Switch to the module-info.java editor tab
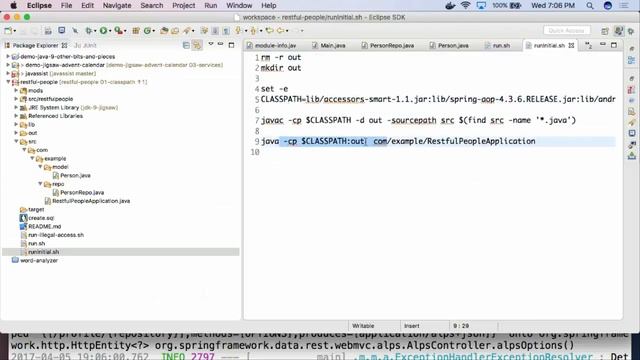The width and height of the screenshot is (640, 360). (x=271, y=45)
